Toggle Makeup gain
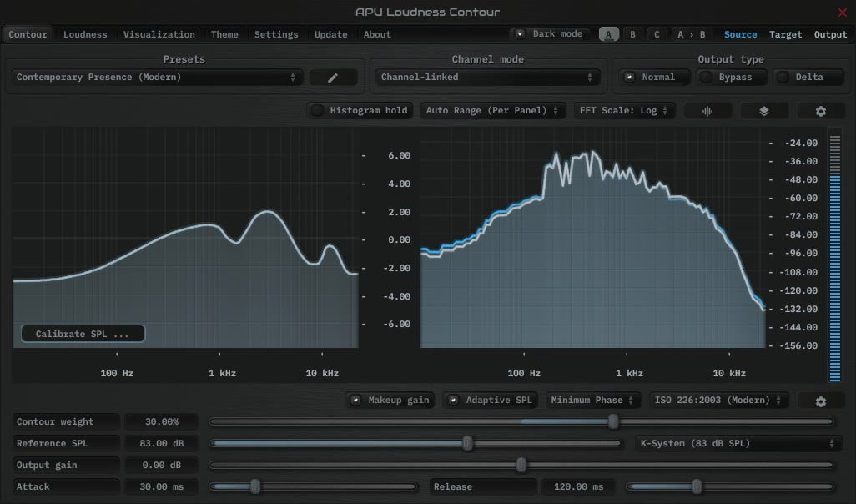 click(x=390, y=401)
